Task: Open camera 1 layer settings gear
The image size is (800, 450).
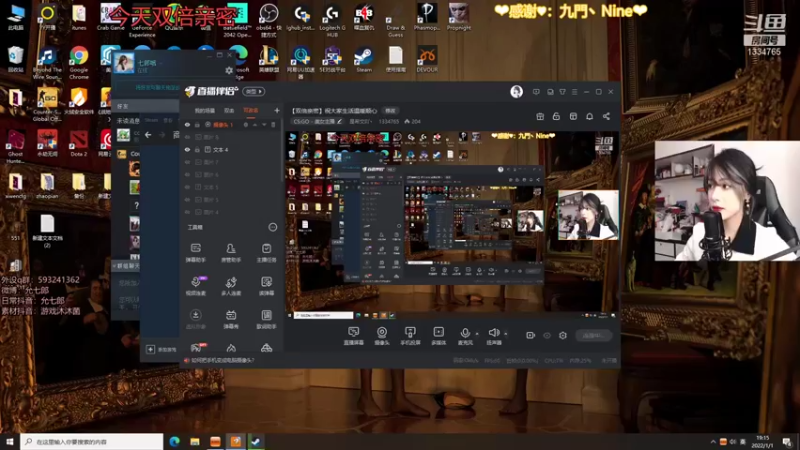Action: 246,124
